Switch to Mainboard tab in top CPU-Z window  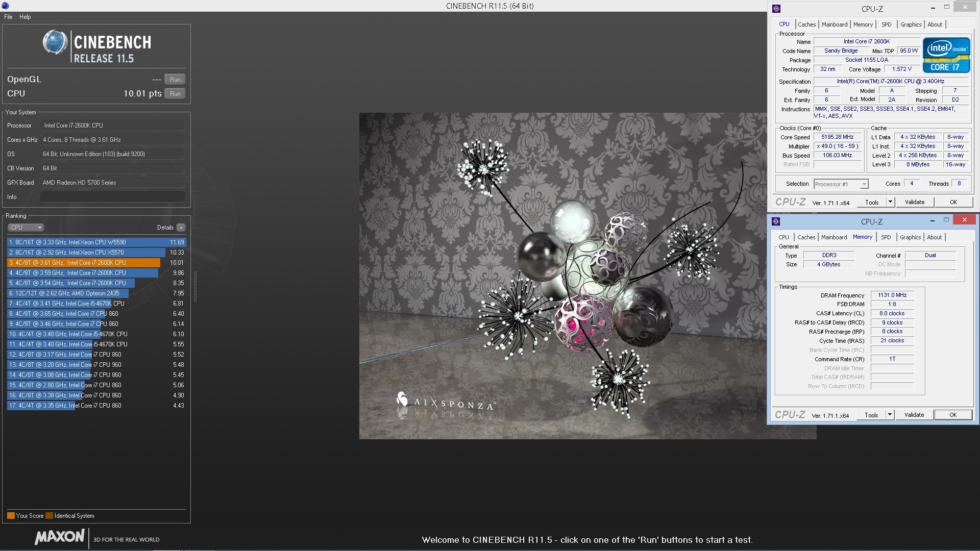[835, 24]
